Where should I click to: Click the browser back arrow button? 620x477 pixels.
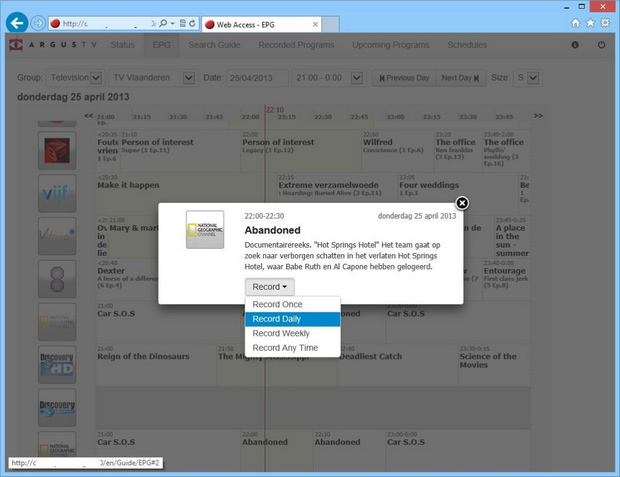point(17,23)
